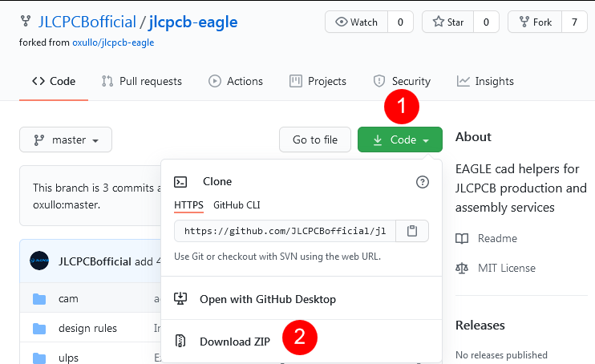
Task: Click the ZIP file icon
Action: [180, 341]
